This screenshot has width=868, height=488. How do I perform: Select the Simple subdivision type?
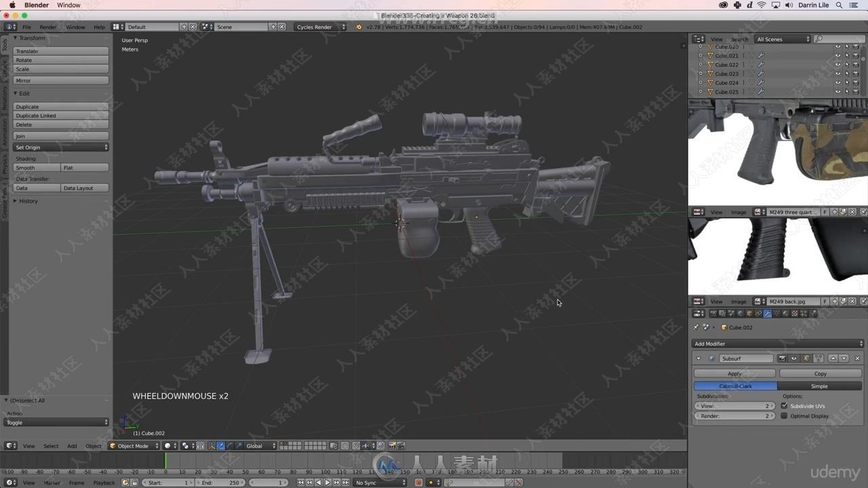click(820, 386)
